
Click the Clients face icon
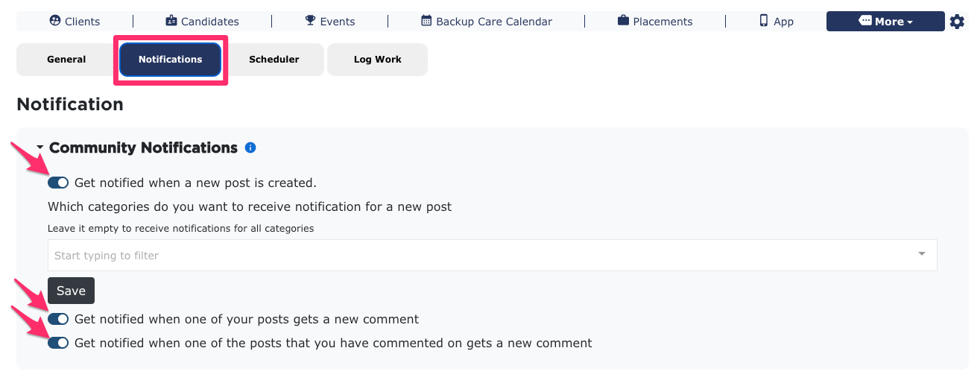[54, 21]
